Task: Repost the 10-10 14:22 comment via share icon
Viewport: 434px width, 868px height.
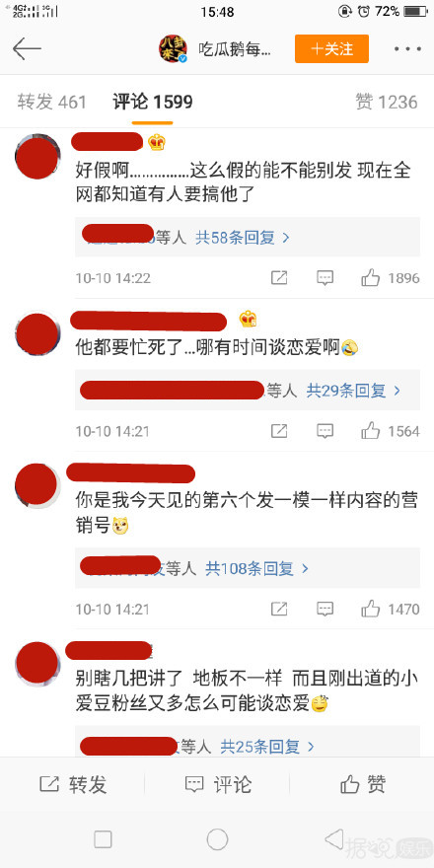Action: pos(279,277)
